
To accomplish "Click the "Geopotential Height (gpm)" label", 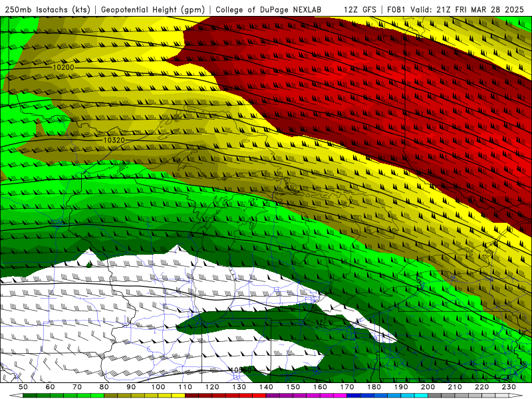I will (153, 10).
